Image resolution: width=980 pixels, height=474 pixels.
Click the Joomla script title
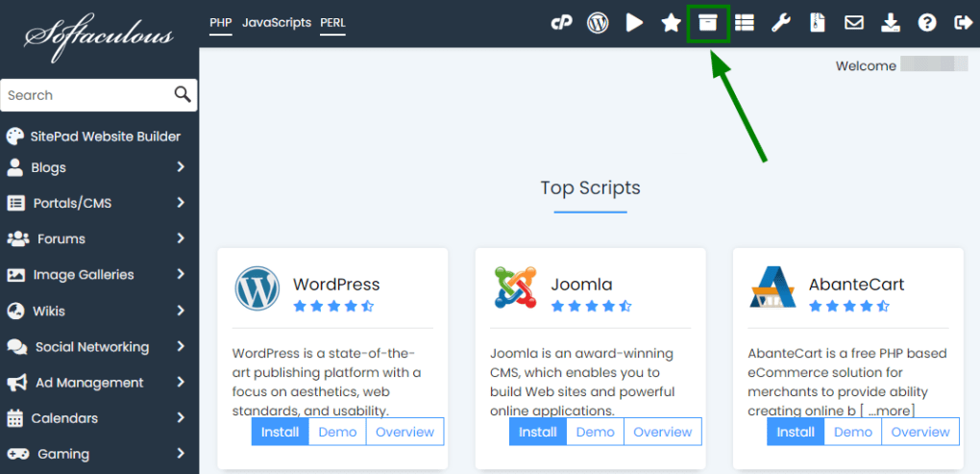click(x=581, y=285)
